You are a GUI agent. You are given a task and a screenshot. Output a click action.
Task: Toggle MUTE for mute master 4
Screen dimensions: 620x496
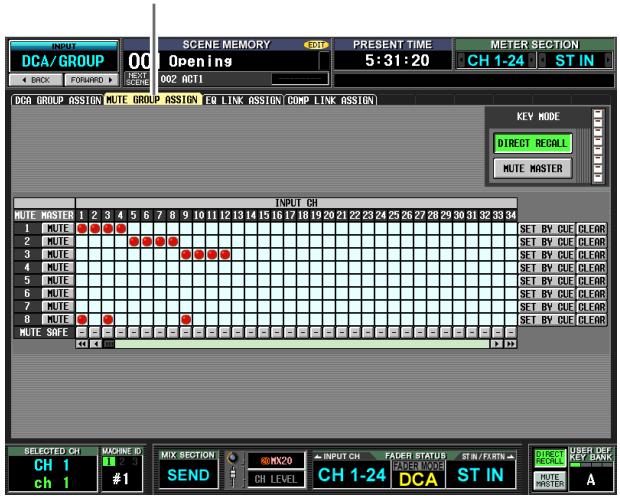58,268
